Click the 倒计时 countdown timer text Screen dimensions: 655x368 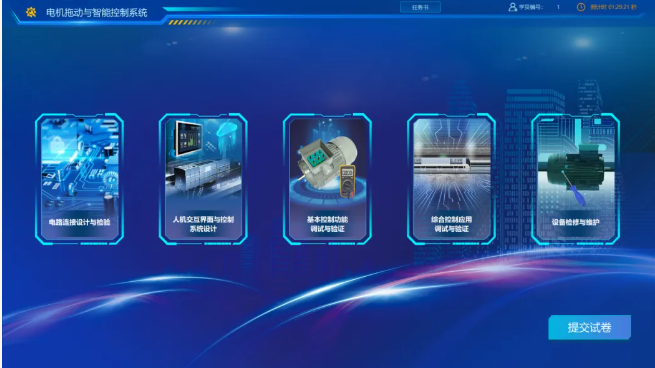click(613, 7)
